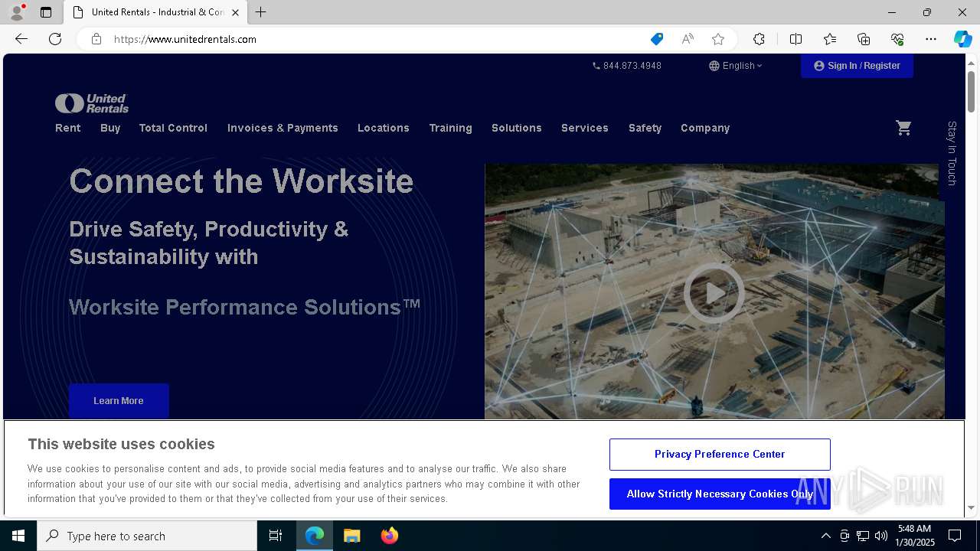Open network settings tray icon
The image size is (980, 551).
863,536
